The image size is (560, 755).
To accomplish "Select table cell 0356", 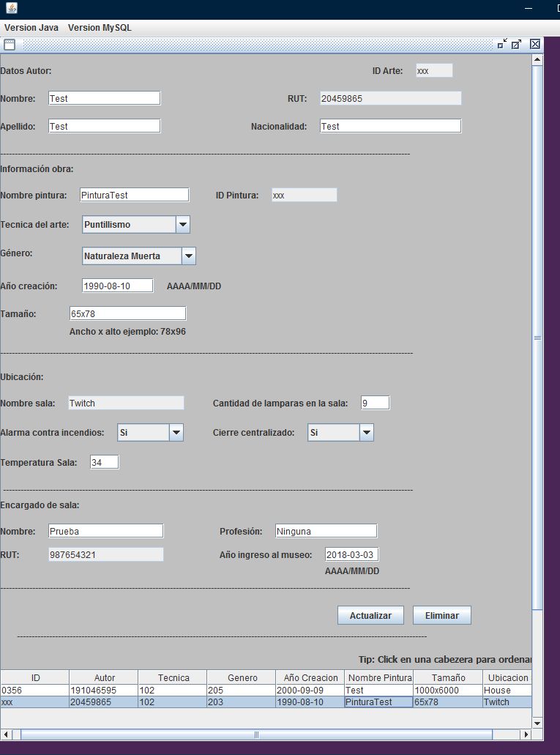I will (x=35, y=690).
